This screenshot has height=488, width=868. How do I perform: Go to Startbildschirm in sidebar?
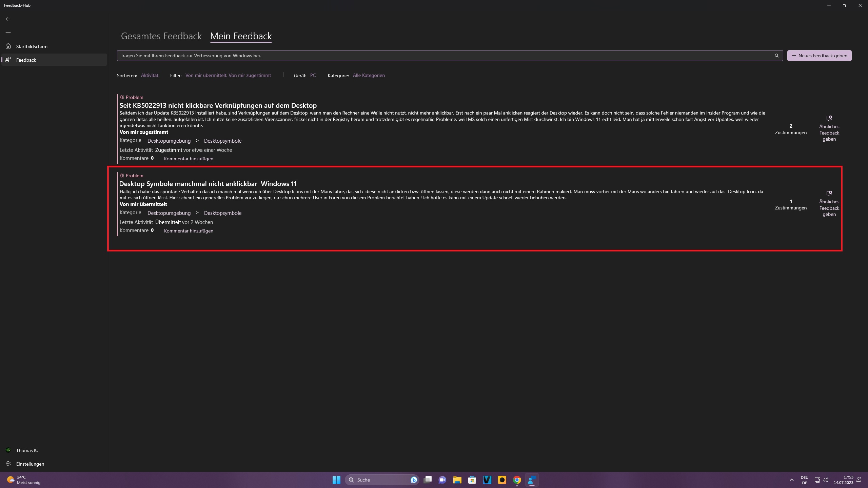32,46
